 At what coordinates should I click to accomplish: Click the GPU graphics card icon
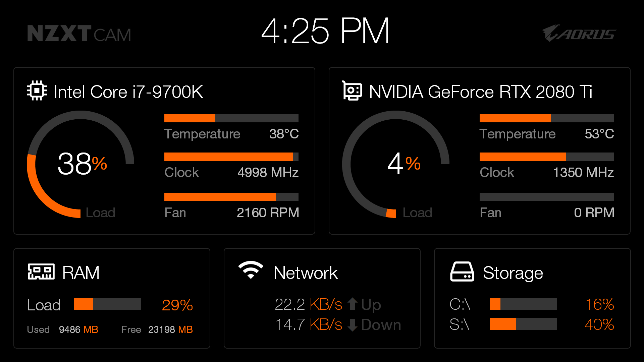coord(352,90)
